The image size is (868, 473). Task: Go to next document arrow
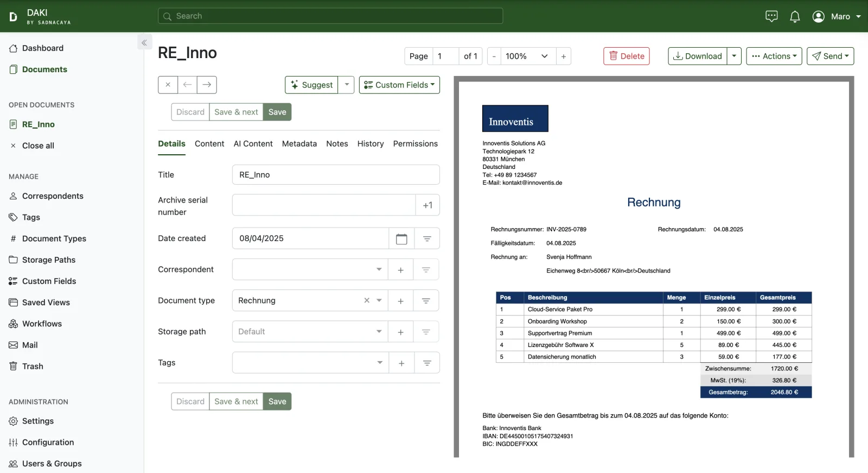207,85
